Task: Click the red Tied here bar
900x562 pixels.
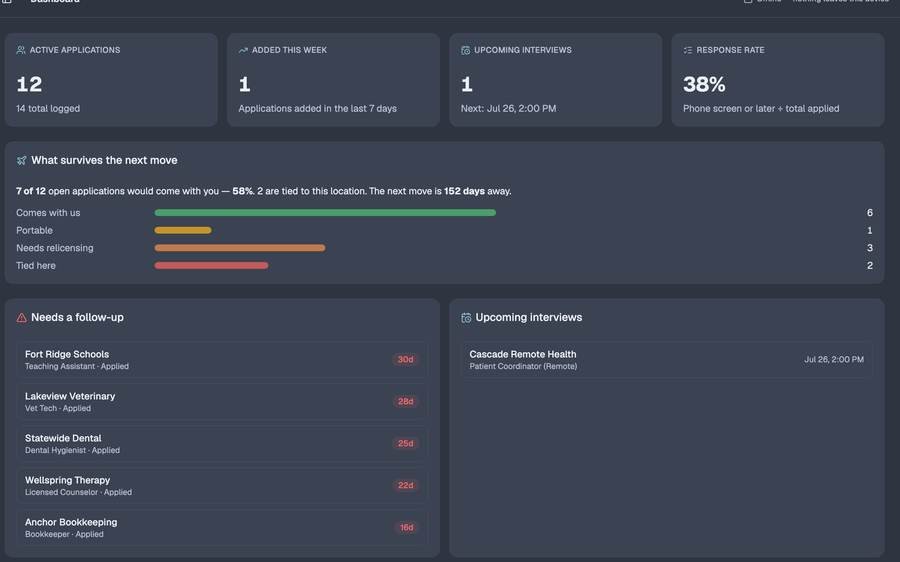Action: coord(211,266)
